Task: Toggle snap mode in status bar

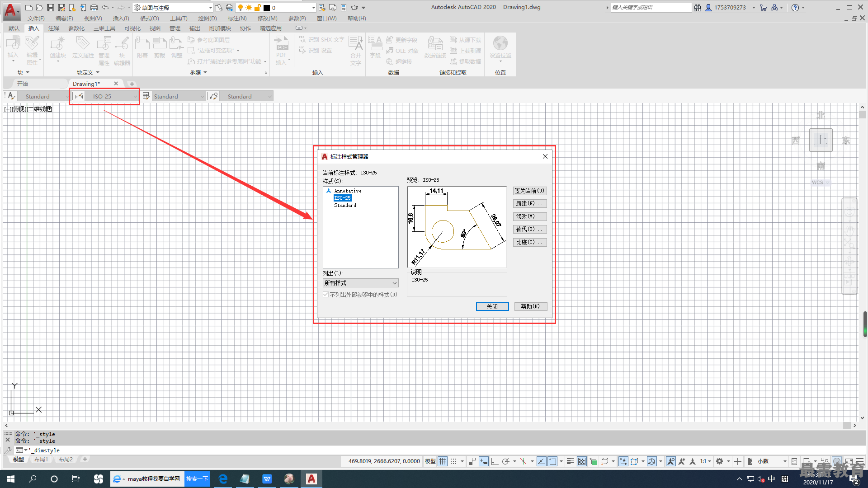Action: (x=453, y=461)
